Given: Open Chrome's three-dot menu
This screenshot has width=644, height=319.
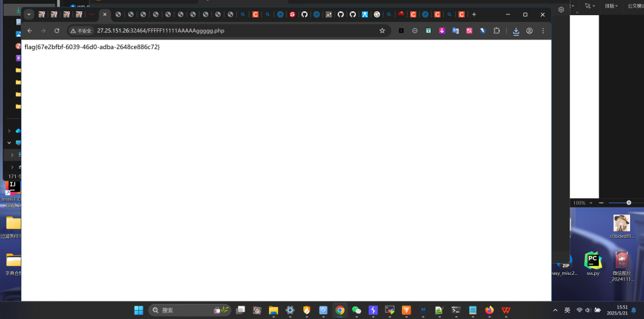Looking at the screenshot, I should pyautogui.click(x=543, y=31).
